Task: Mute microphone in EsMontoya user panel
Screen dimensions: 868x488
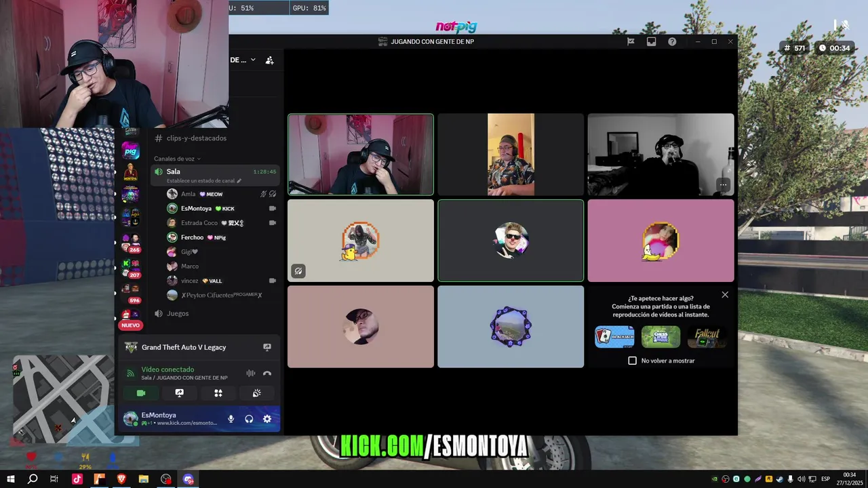Action: (231, 419)
